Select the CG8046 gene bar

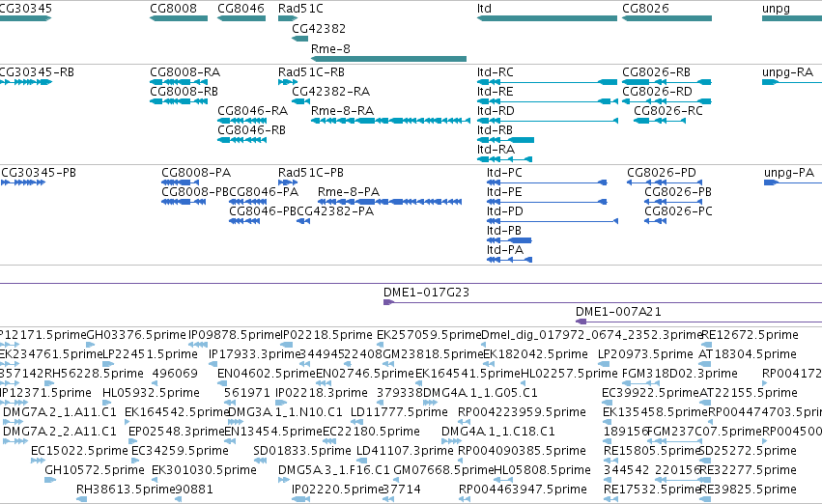[241, 18]
